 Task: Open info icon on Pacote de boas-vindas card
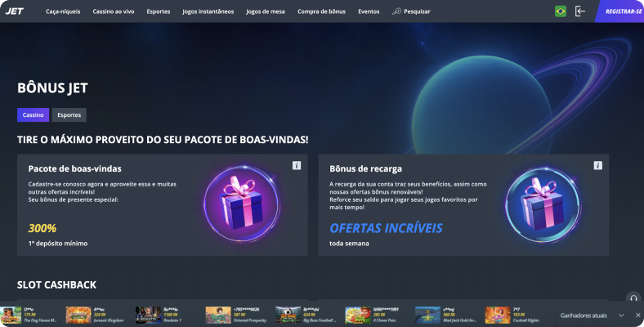coord(297,166)
